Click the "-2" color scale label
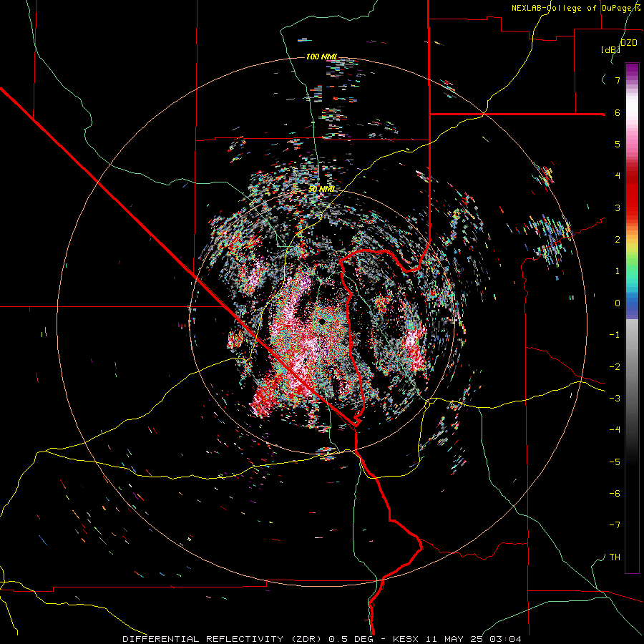 pyautogui.click(x=615, y=366)
